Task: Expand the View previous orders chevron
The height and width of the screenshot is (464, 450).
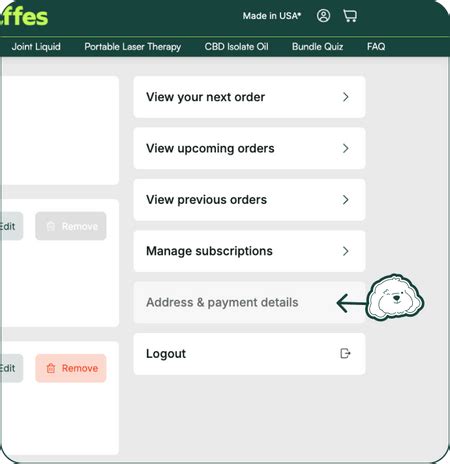Action: 346,200
